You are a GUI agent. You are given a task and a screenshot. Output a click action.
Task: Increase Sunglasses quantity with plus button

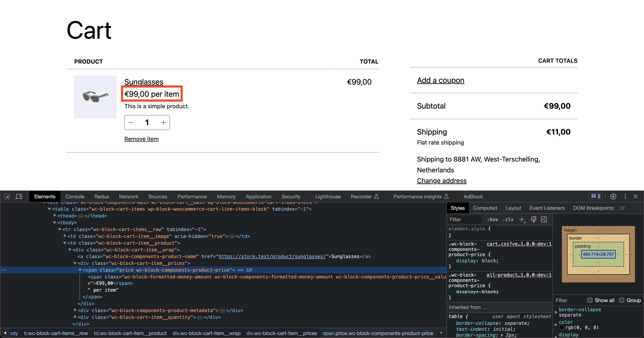[163, 122]
